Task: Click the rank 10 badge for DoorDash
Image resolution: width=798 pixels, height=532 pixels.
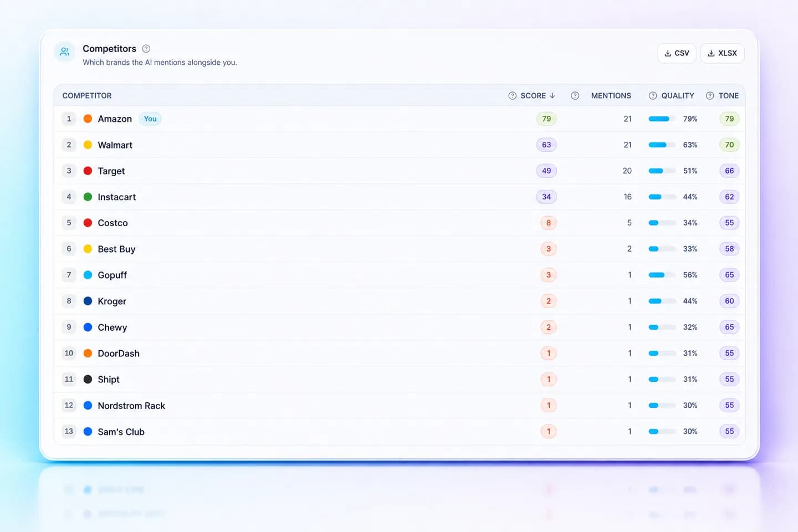Action: [69, 353]
